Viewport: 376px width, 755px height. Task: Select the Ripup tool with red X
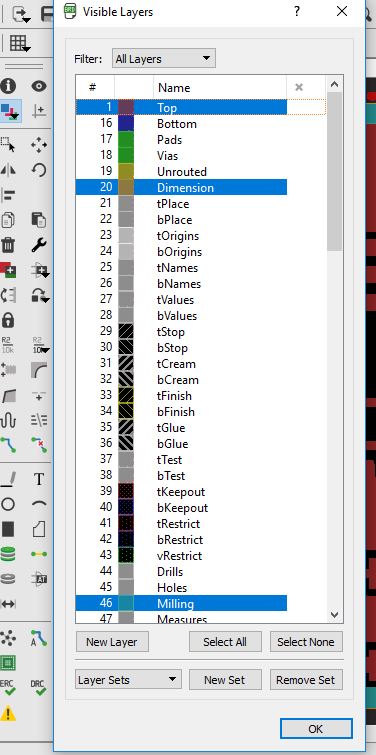pos(39,445)
